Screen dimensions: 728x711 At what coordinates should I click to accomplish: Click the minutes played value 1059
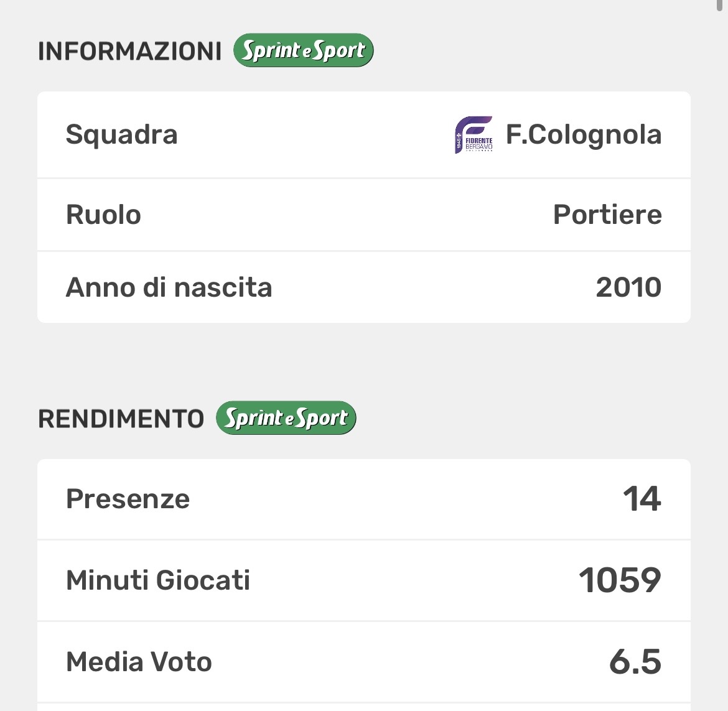tap(620, 580)
